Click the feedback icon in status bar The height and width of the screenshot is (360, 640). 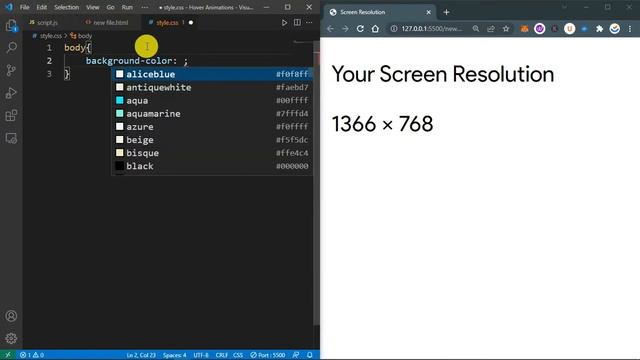click(296, 355)
